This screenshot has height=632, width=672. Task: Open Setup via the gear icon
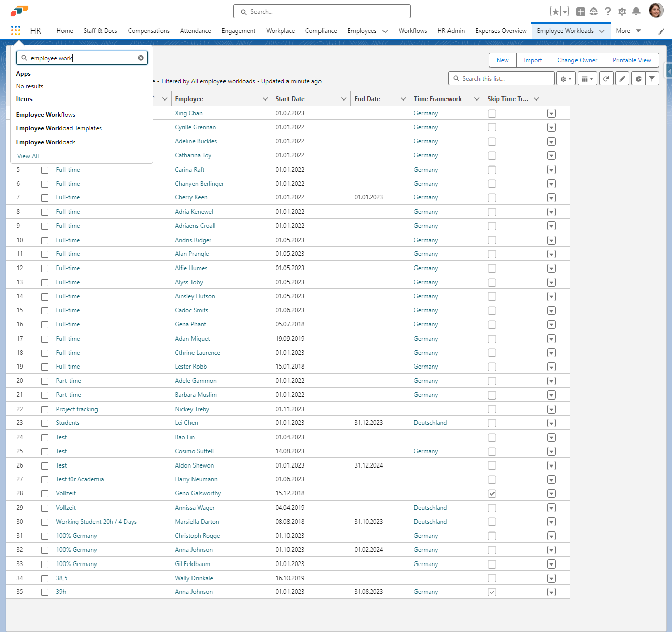pos(622,11)
